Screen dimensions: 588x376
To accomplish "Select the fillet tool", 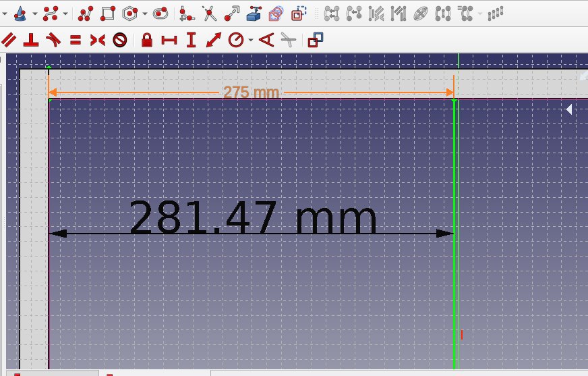I will 186,14.
